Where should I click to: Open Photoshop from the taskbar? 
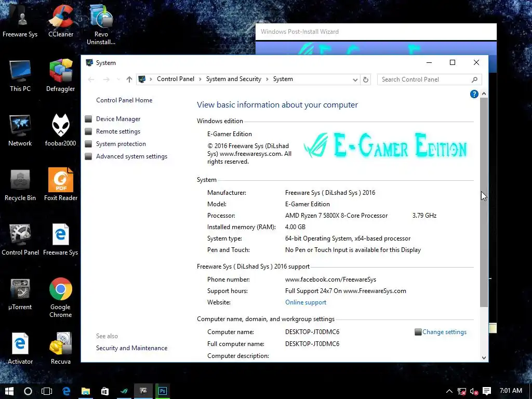tap(163, 391)
